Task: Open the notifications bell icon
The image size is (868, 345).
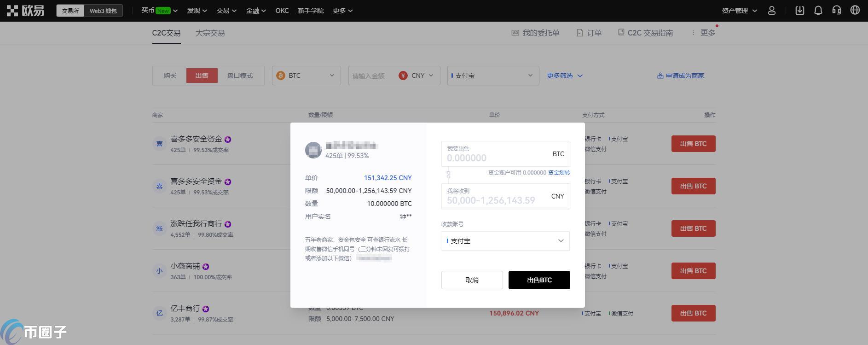Action: tap(818, 10)
